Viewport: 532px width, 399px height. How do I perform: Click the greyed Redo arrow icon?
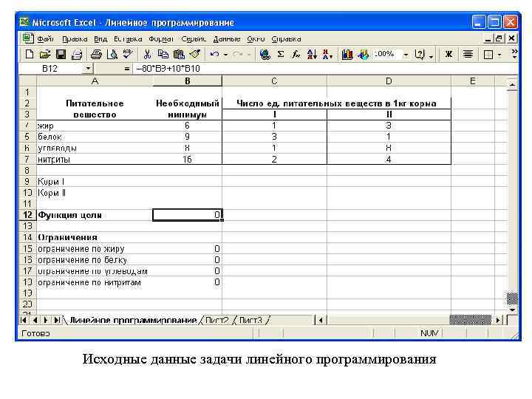[x=238, y=54]
